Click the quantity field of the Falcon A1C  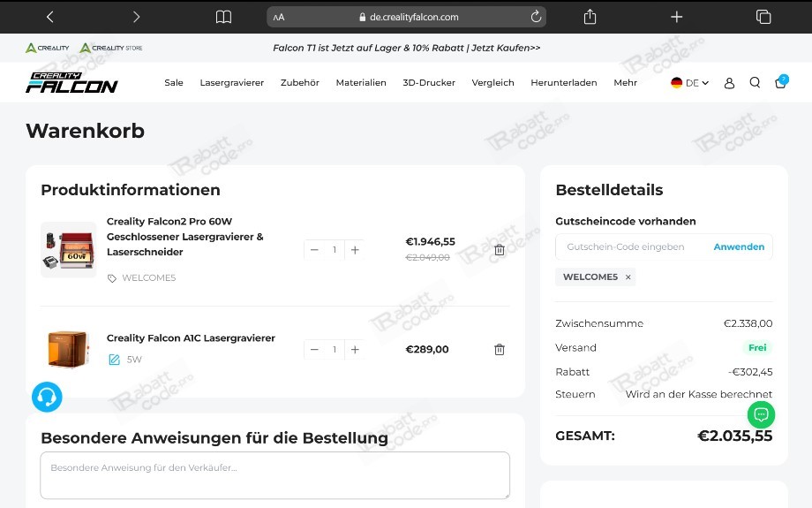pyautogui.click(x=335, y=349)
